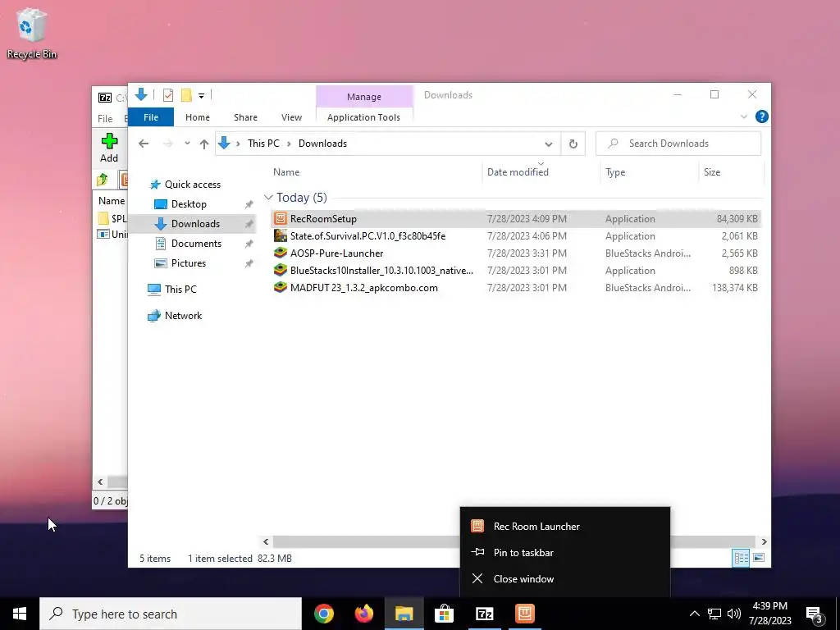840x630 pixels.
Task: Open the Home ribbon tab
Action: 198,116
